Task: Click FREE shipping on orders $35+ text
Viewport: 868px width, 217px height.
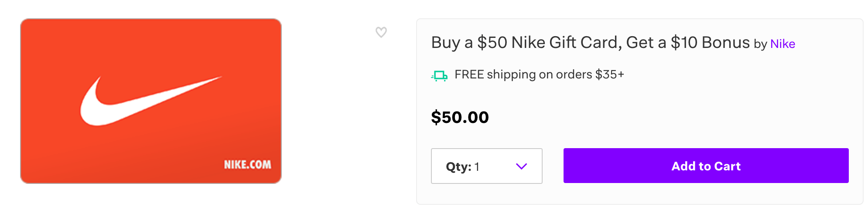Action: pos(539,75)
